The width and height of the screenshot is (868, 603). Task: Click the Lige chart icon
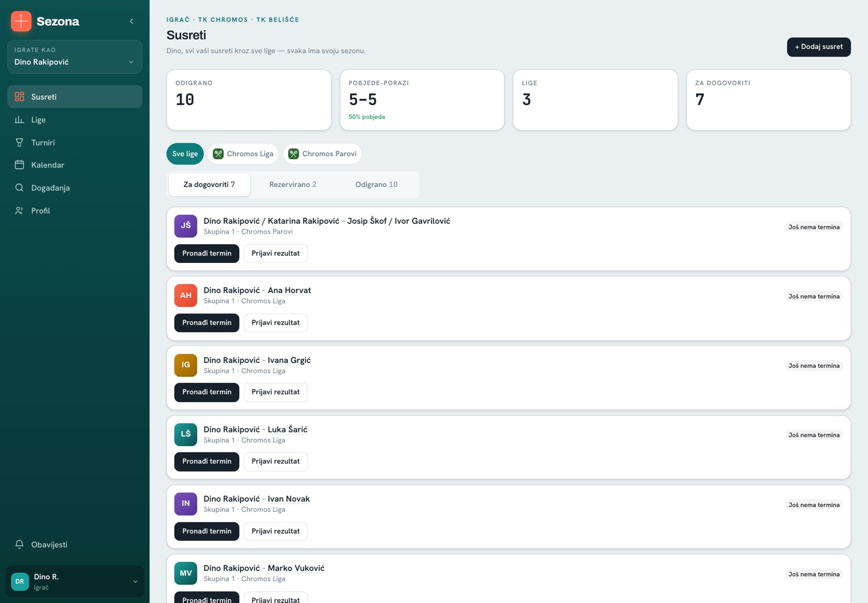19,119
